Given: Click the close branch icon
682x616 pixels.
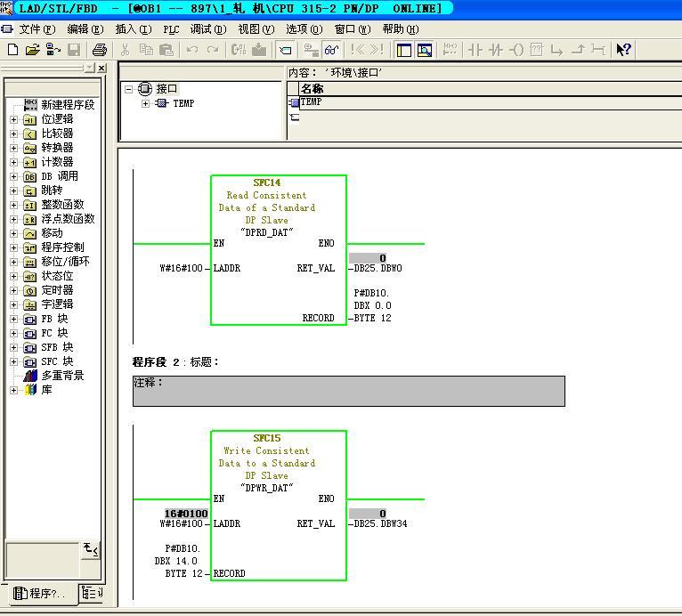Looking at the screenshot, I should click(578, 50).
